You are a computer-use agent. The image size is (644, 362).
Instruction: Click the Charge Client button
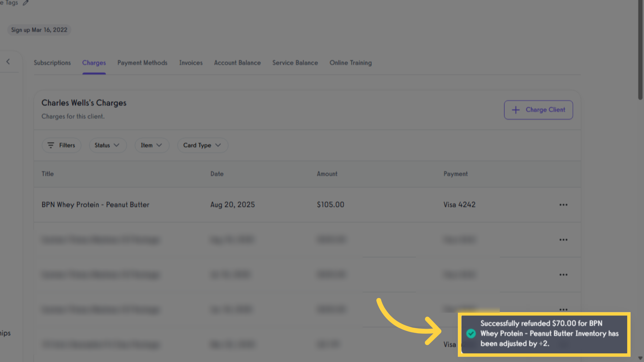[x=538, y=110]
